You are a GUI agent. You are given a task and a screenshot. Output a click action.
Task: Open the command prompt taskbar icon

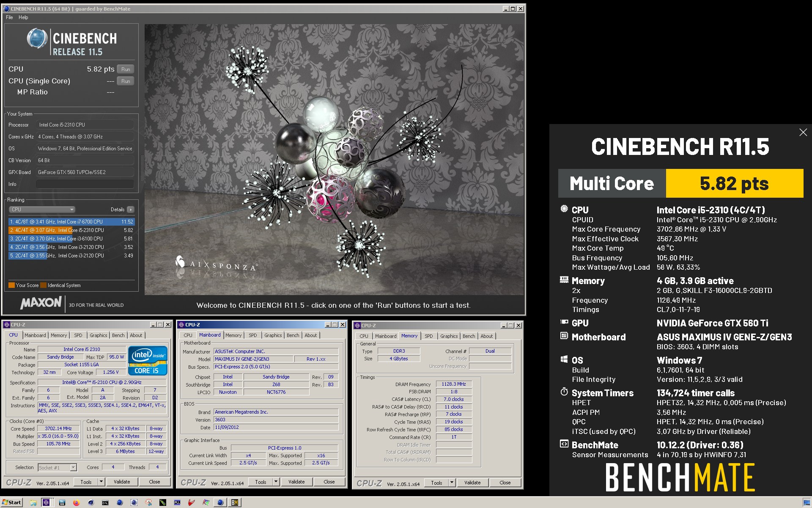[x=105, y=502]
